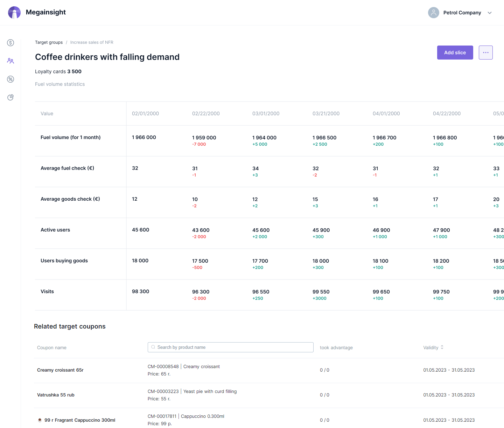Go to Target groups breadcrumb
504x428 pixels.
click(49, 42)
